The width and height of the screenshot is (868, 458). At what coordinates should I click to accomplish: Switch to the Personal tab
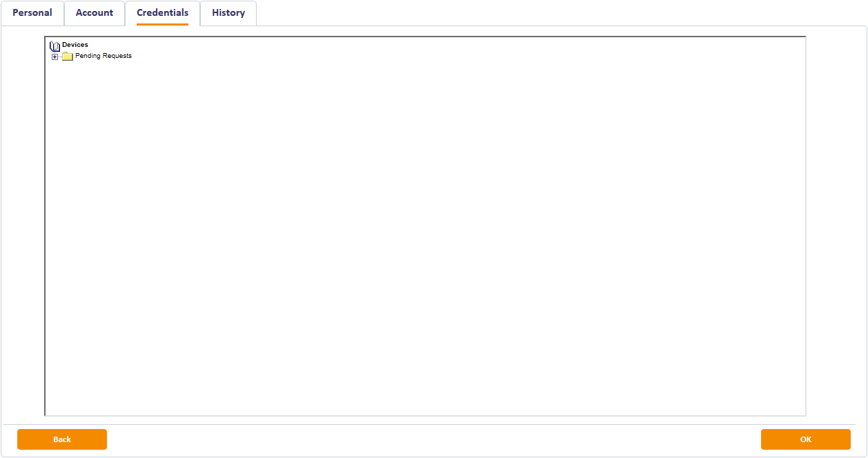coord(32,13)
